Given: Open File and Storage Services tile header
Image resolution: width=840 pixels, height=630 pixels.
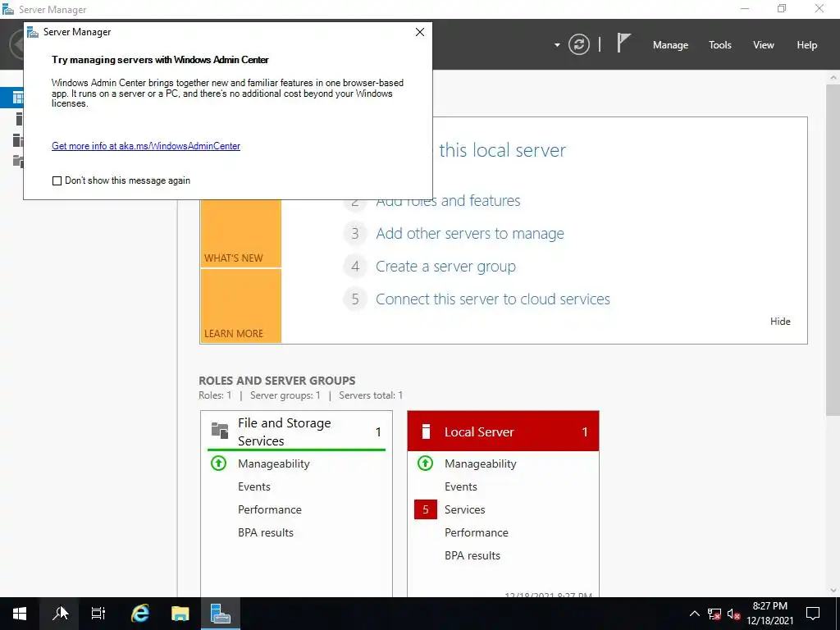Looking at the screenshot, I should [296, 431].
